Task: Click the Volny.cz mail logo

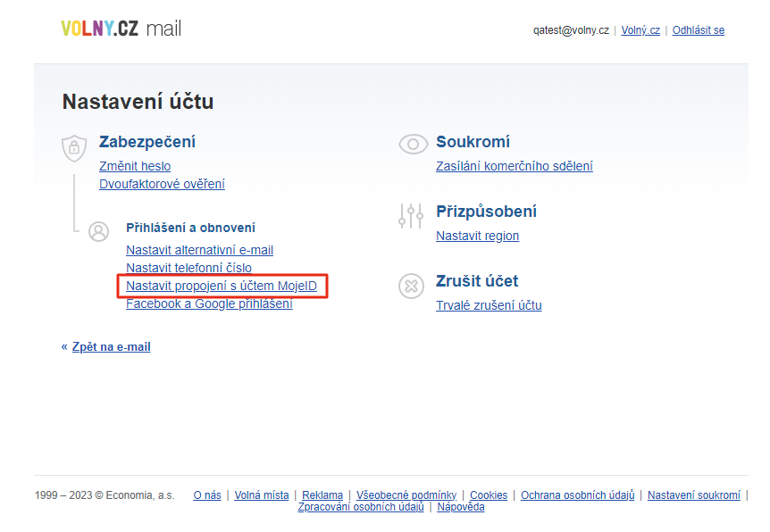Action: tap(121, 29)
